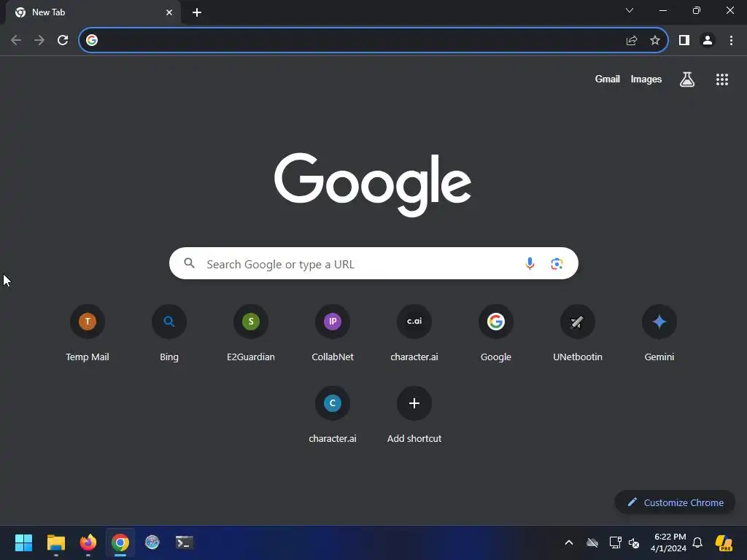Open the notification bell
Viewport: 747px width, 560px height.
697,542
